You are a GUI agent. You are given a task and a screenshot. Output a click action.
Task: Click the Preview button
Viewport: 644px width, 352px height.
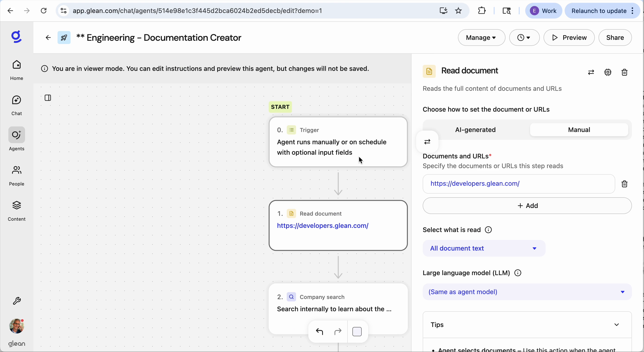[569, 38]
